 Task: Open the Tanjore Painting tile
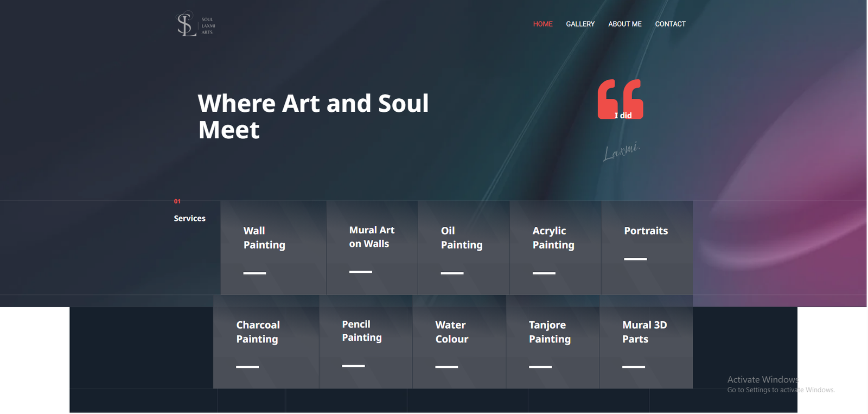click(x=553, y=342)
